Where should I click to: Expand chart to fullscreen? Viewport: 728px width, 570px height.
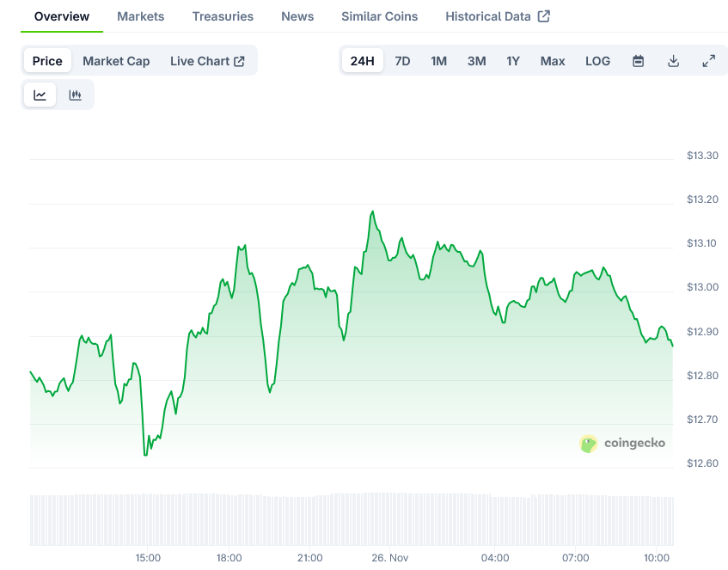coord(708,61)
